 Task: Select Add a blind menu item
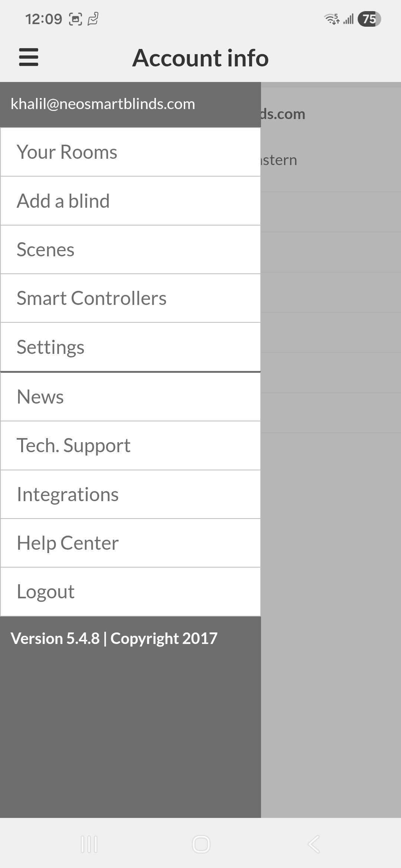(130, 201)
